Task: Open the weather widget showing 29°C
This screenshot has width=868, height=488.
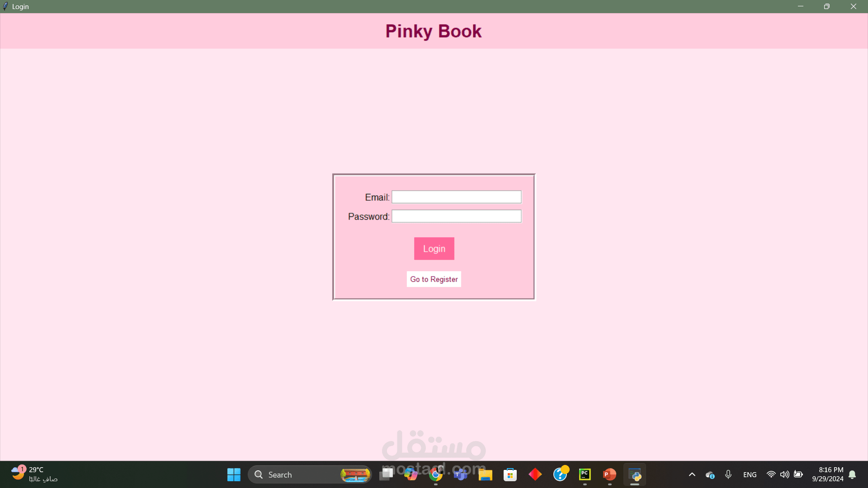Action: tap(34, 474)
